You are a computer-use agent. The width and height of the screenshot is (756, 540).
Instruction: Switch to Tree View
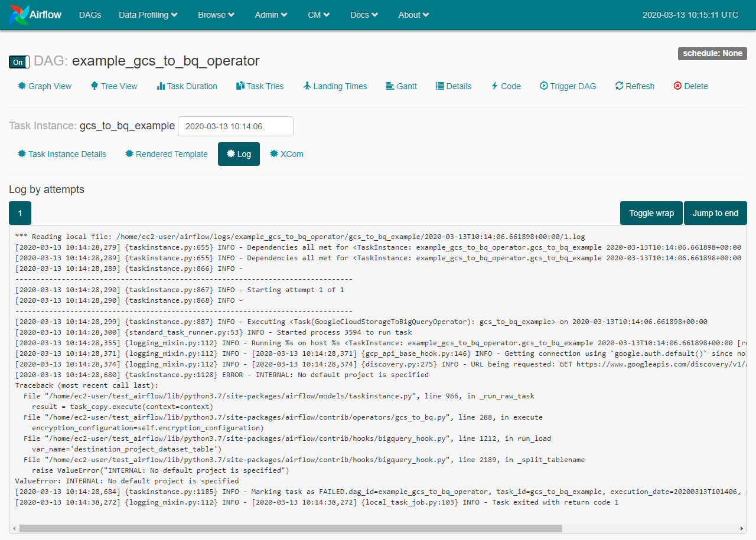point(114,86)
